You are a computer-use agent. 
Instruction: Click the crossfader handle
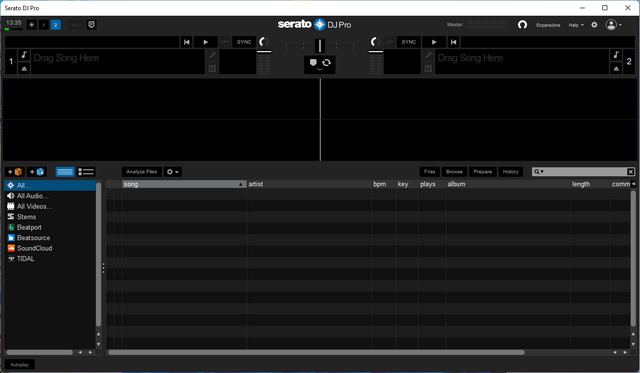click(x=320, y=45)
